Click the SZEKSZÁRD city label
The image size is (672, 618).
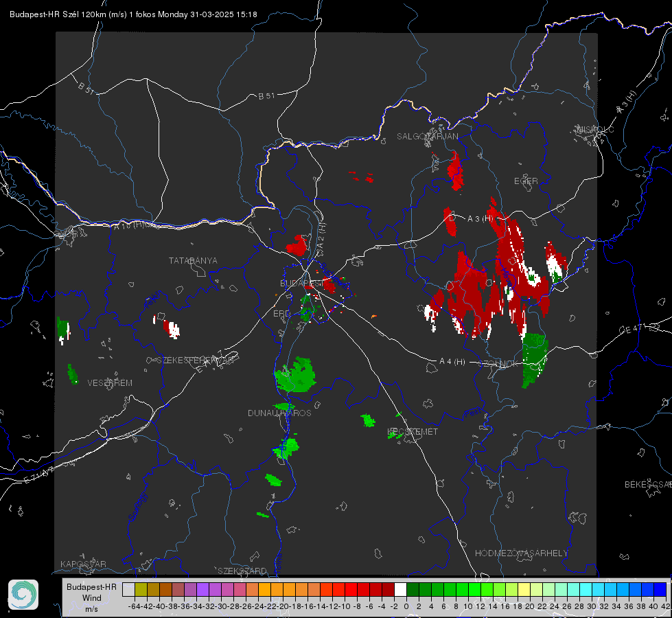click(242, 571)
